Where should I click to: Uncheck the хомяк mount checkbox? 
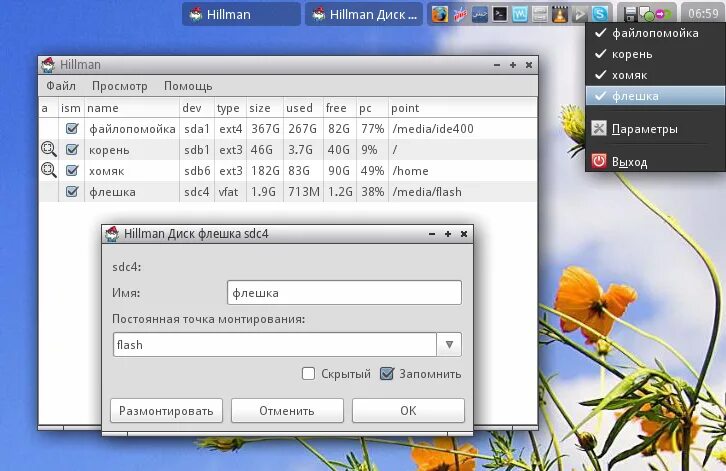72,170
